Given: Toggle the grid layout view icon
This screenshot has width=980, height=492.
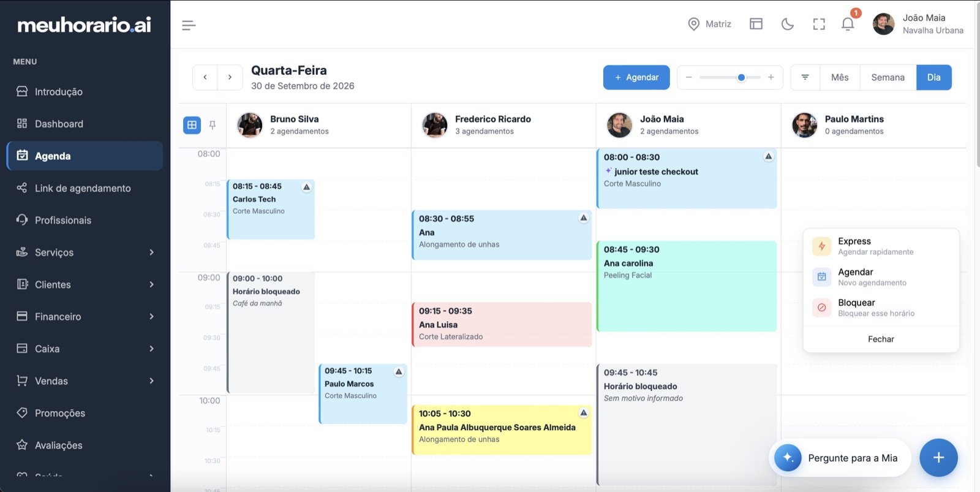Looking at the screenshot, I should click(x=192, y=125).
